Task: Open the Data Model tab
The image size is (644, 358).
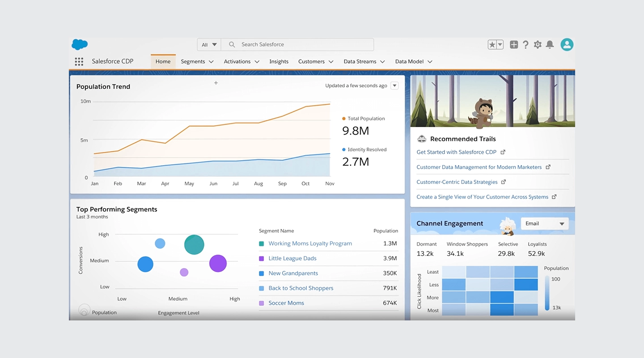Action: 409,62
